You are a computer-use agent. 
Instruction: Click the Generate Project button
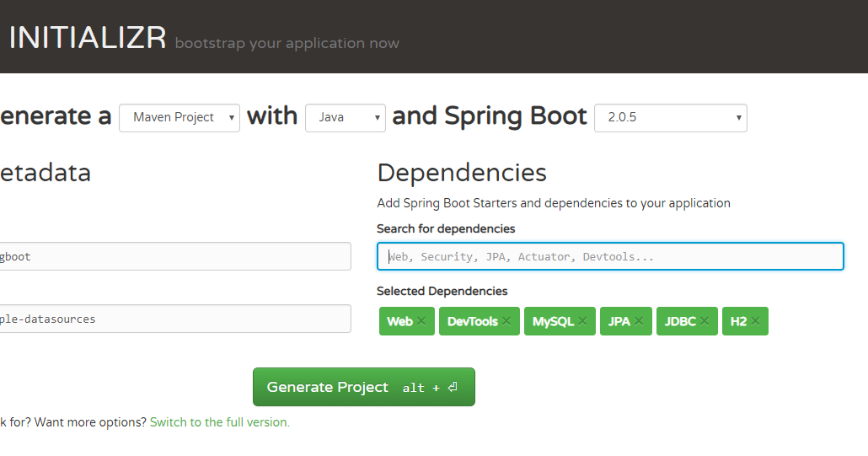pos(363,387)
